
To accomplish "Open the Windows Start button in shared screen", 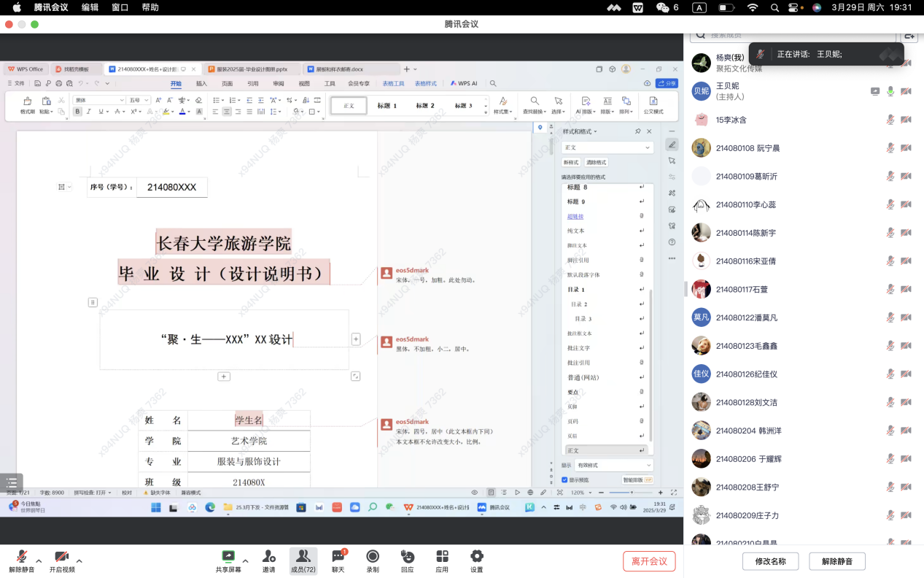I will point(155,507).
